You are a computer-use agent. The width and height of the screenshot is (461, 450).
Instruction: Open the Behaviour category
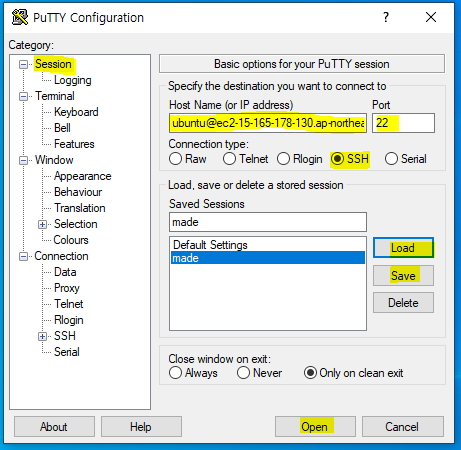78,192
